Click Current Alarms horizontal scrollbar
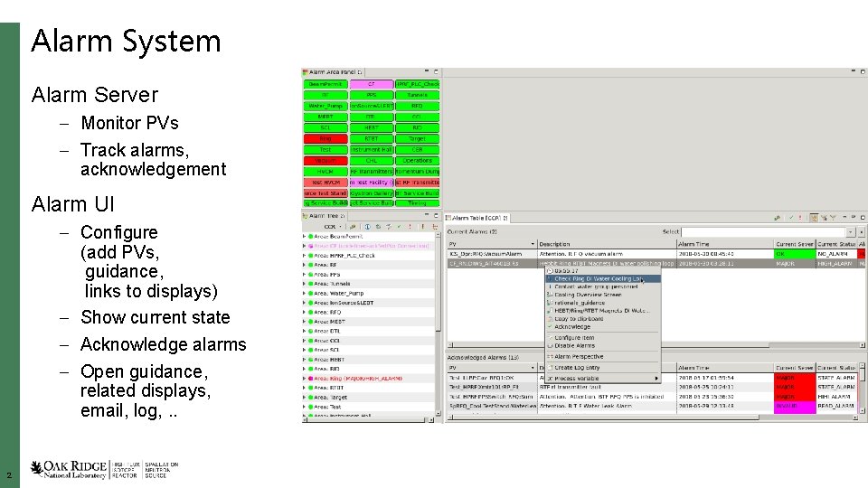The image size is (868, 488). point(656,344)
